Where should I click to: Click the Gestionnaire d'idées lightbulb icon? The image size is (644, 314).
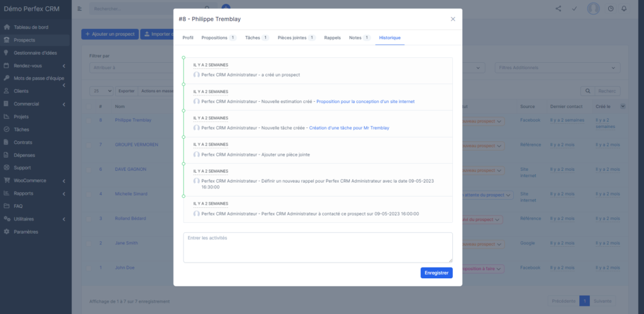click(x=6, y=53)
